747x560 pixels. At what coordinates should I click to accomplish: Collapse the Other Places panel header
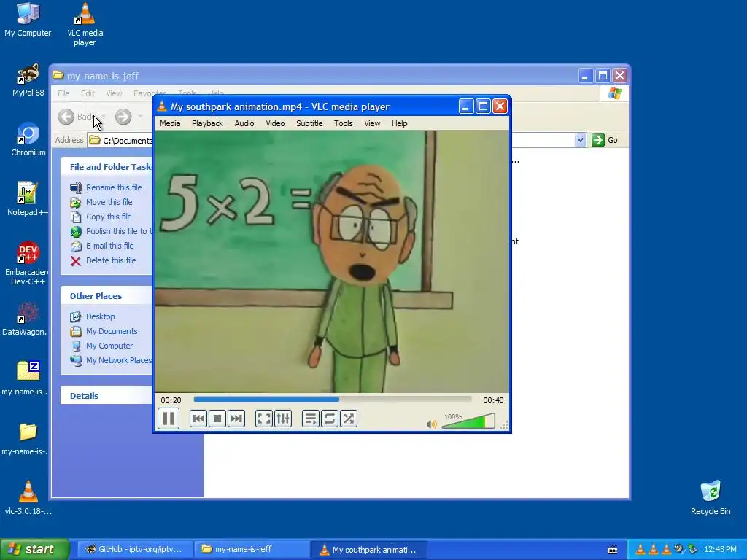tap(107, 296)
